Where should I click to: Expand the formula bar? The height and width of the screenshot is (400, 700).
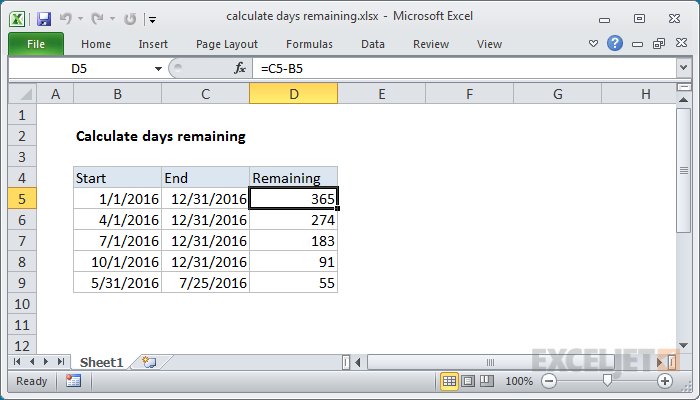[x=684, y=68]
